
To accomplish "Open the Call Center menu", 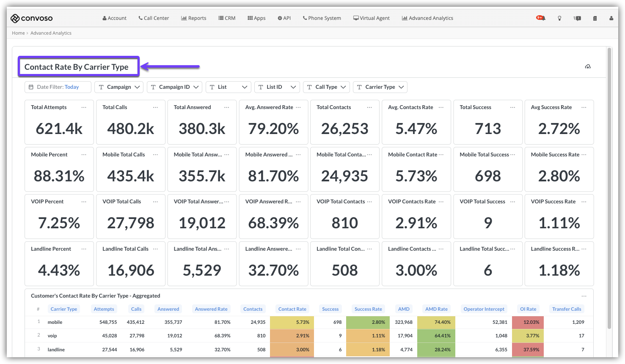I will tap(154, 18).
